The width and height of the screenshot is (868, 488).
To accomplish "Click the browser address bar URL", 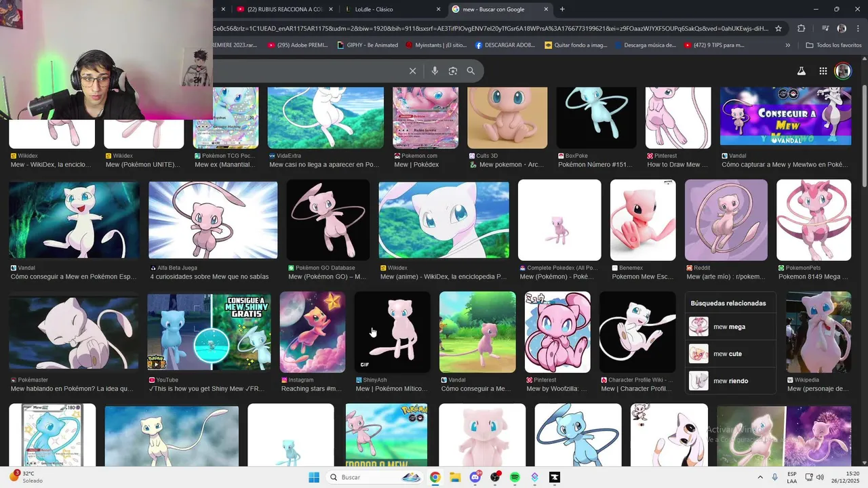I will point(490,28).
